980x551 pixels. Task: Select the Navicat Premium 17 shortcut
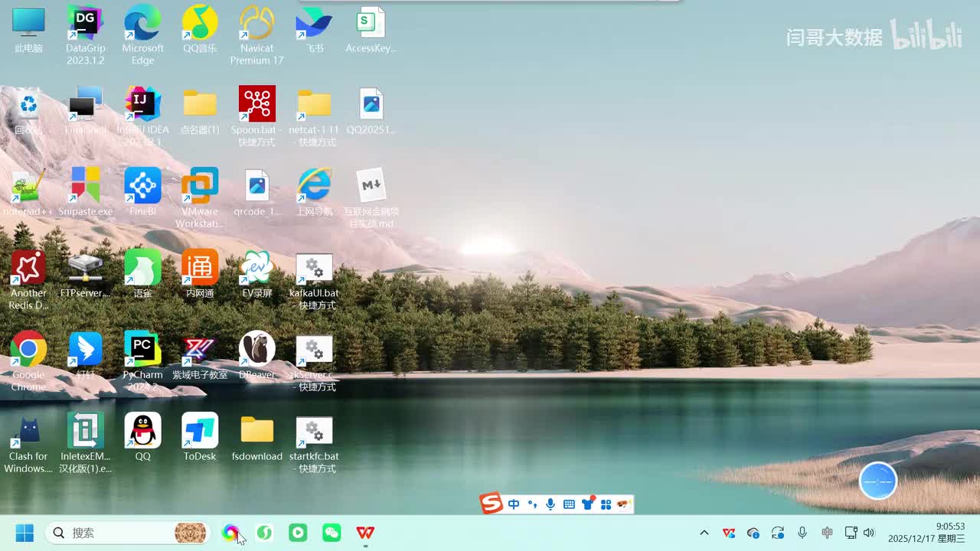[256, 35]
